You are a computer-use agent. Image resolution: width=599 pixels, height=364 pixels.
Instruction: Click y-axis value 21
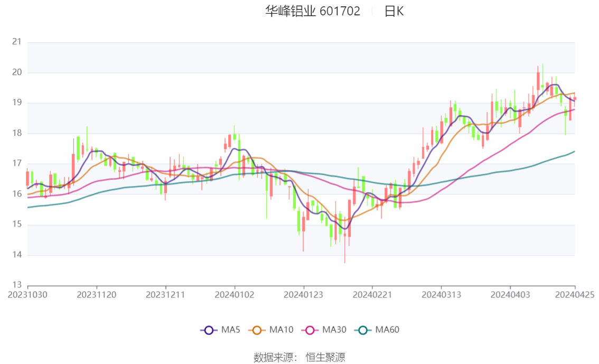(x=17, y=42)
